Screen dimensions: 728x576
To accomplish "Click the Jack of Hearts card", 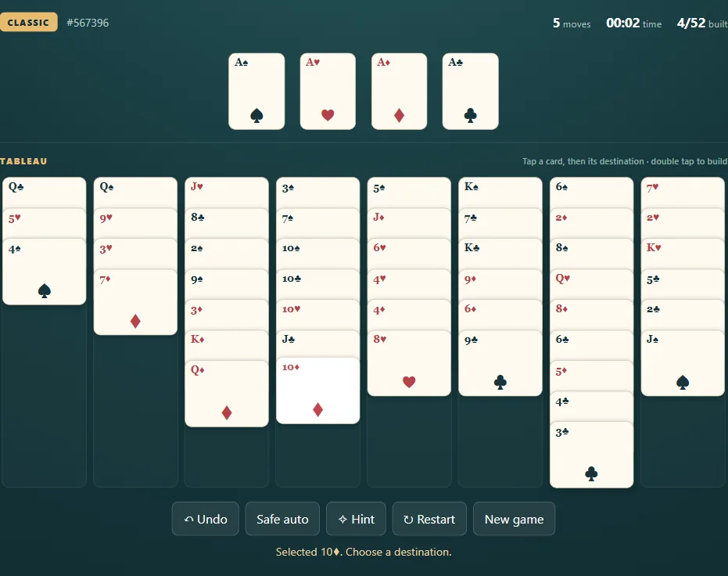I will click(x=227, y=193).
